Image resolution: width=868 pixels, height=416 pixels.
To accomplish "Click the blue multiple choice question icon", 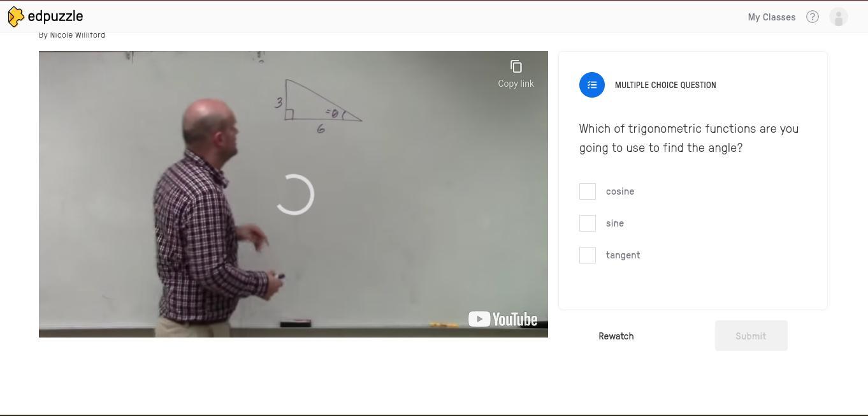I will [592, 85].
